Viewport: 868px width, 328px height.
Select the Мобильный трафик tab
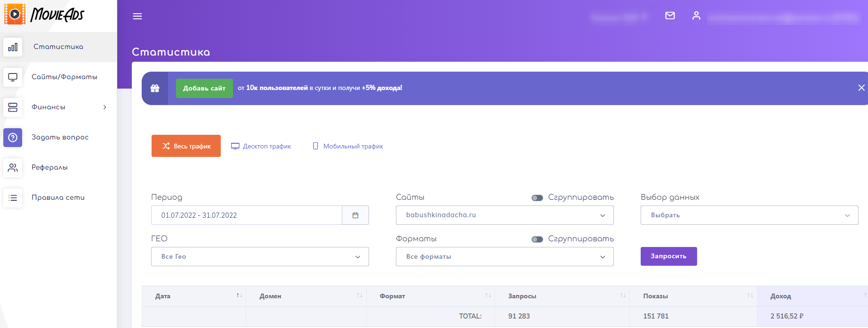348,146
